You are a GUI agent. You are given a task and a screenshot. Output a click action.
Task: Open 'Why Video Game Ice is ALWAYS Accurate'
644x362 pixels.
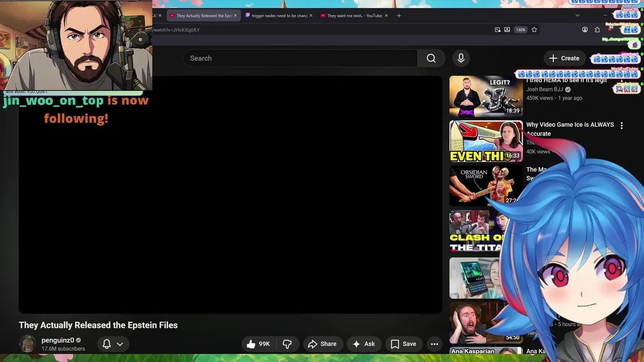pos(570,129)
